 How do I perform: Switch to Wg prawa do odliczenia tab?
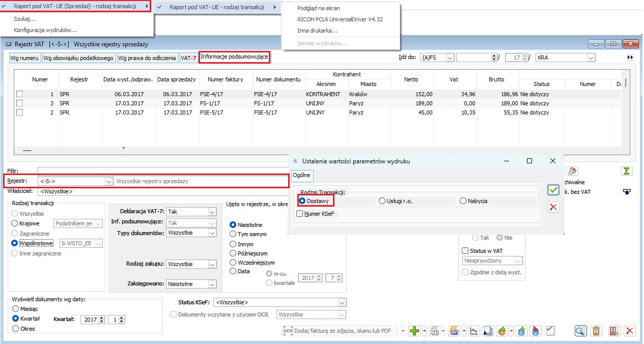(x=148, y=58)
